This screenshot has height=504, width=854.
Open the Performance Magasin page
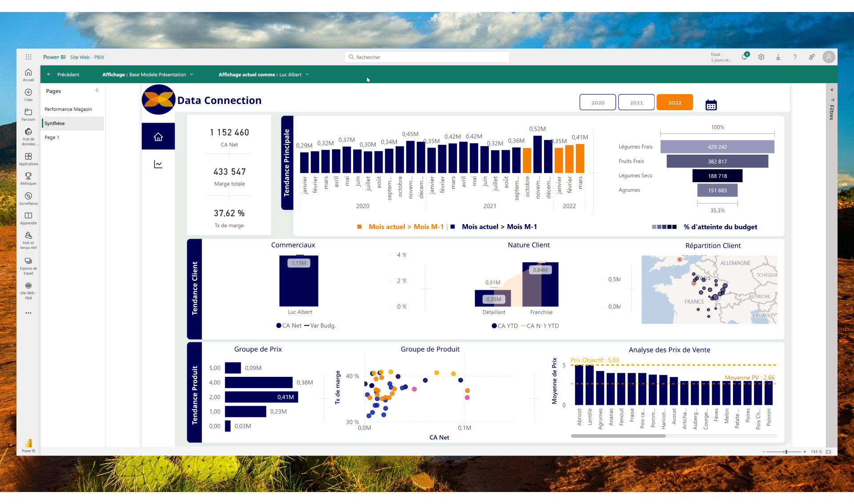(68, 109)
